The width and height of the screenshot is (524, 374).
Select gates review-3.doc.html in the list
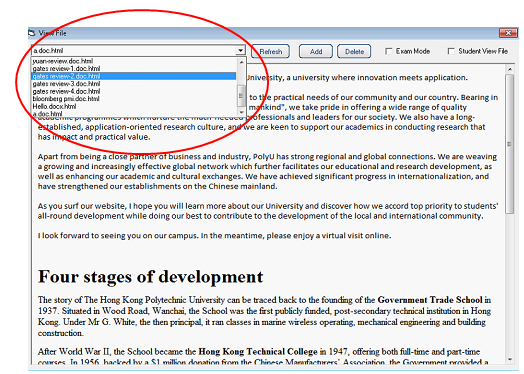(x=134, y=84)
